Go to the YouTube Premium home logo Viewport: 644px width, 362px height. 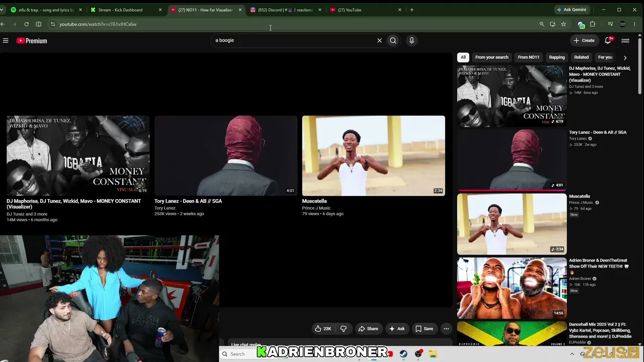32,41
